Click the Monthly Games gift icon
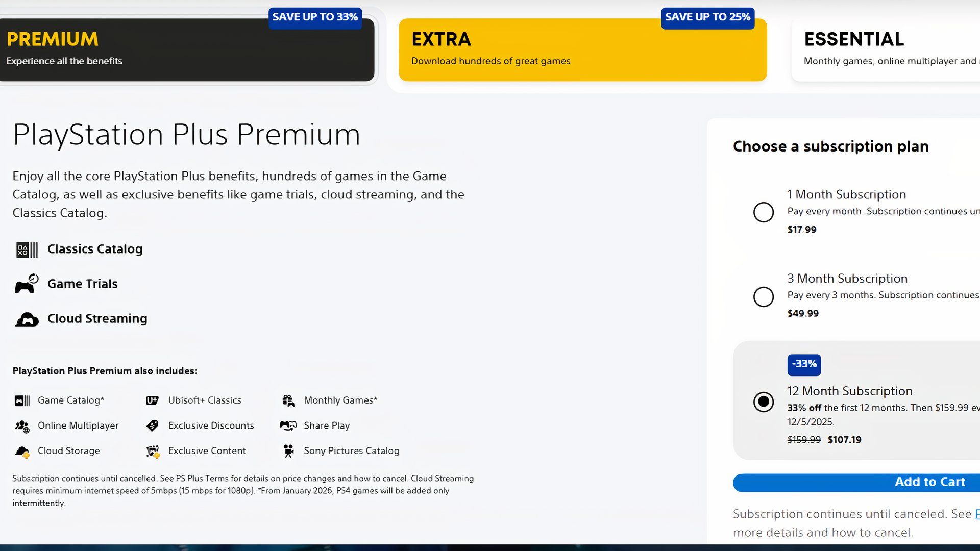Screen dimensions: 980x551 [288, 400]
